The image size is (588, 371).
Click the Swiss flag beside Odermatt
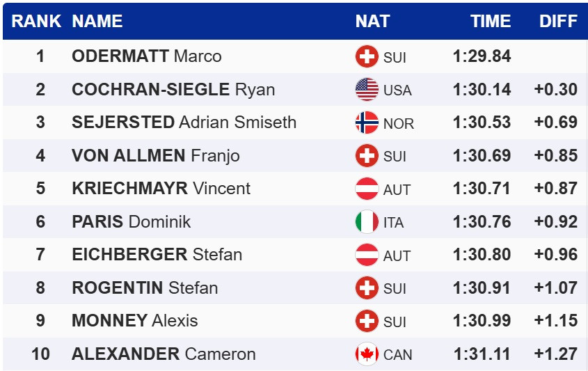[x=367, y=56]
